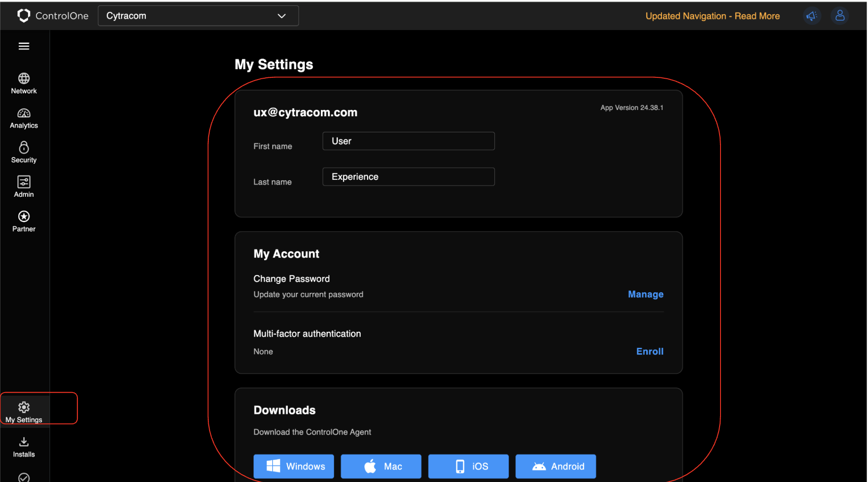The image size is (868, 482).
Task: Download the Mac agent
Action: tap(381, 466)
